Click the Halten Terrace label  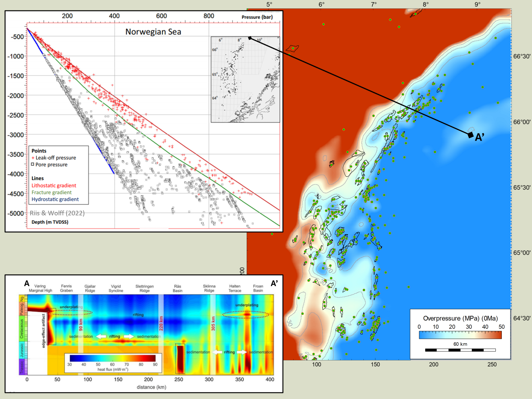coord(235,288)
